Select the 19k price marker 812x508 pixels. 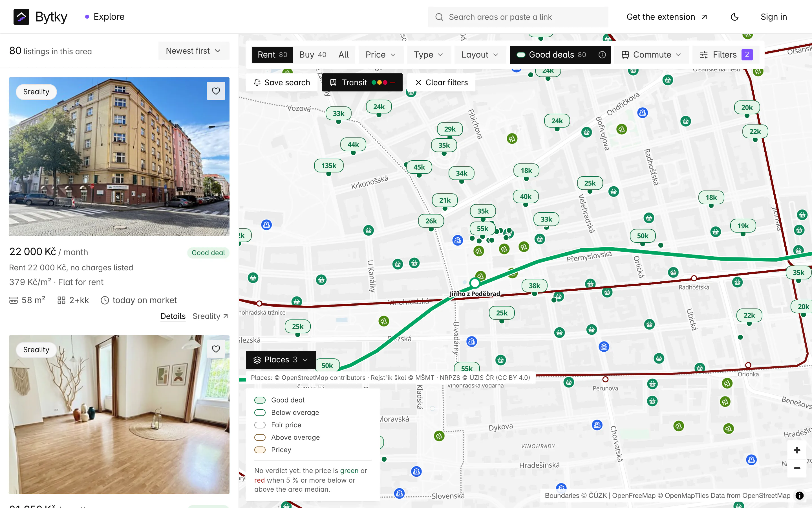click(x=743, y=226)
